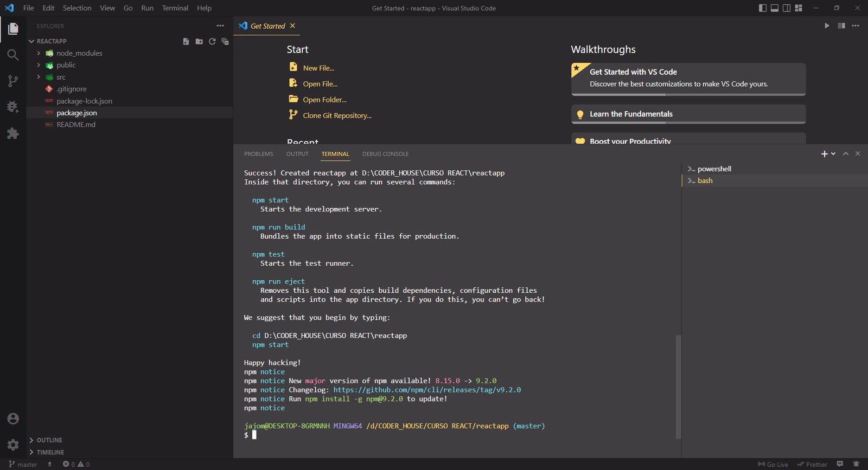
Task: Open the Accounts icon in activity bar
Action: click(x=13, y=419)
